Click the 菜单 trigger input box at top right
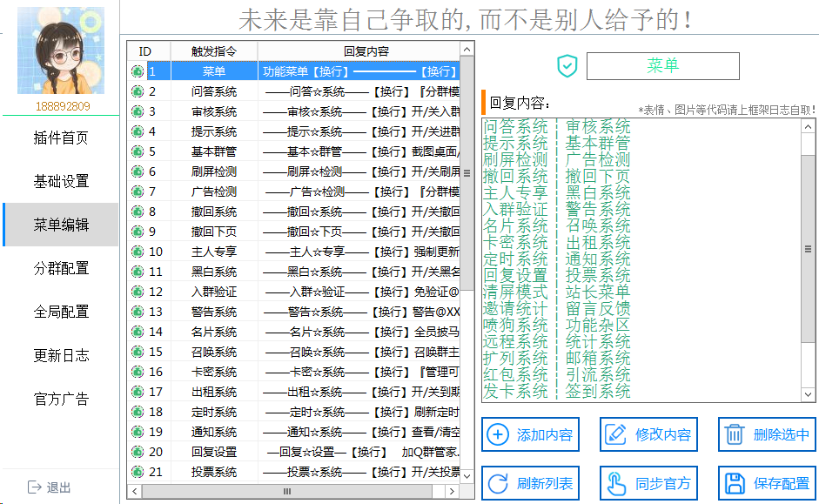 point(663,65)
